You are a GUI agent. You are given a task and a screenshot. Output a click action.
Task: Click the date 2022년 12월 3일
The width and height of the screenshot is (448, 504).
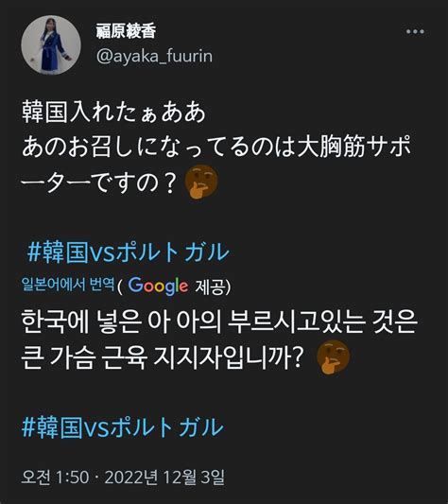(x=164, y=477)
